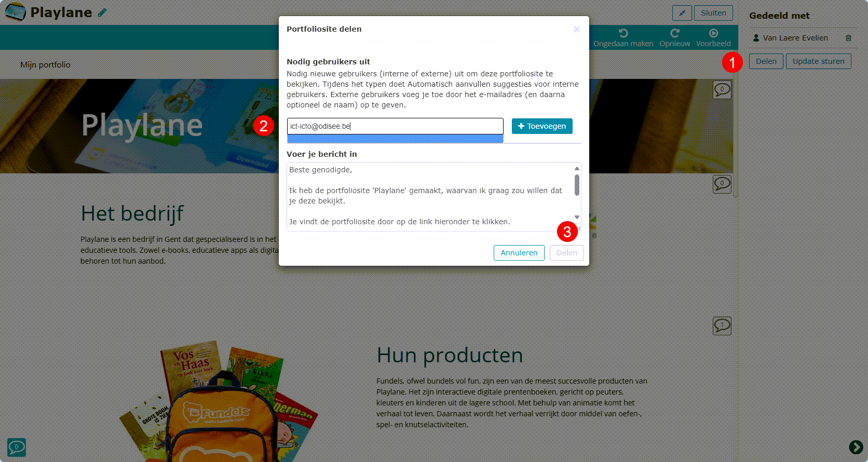Click the Hun producten heading
The width and height of the screenshot is (868, 462).
pyautogui.click(x=450, y=355)
